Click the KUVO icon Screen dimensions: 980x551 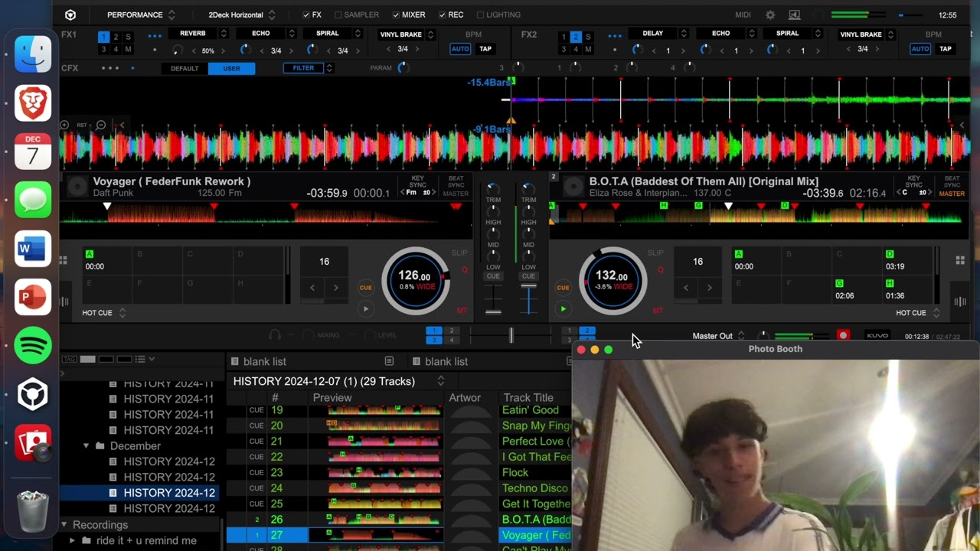click(x=877, y=335)
